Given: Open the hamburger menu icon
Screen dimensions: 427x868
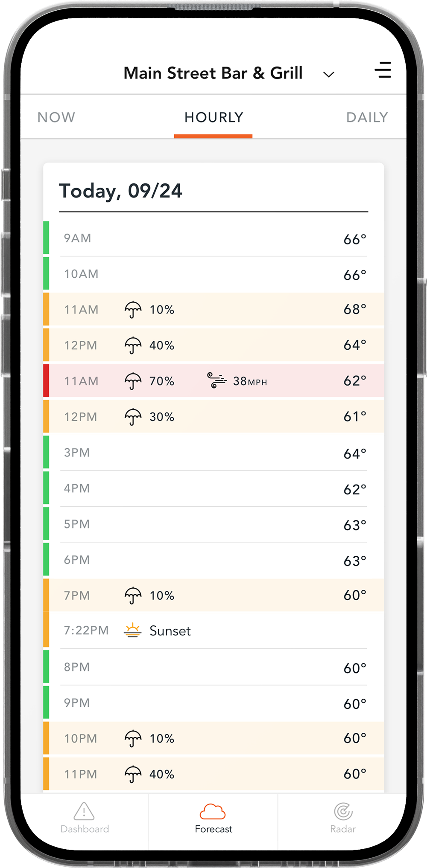Looking at the screenshot, I should click(383, 70).
